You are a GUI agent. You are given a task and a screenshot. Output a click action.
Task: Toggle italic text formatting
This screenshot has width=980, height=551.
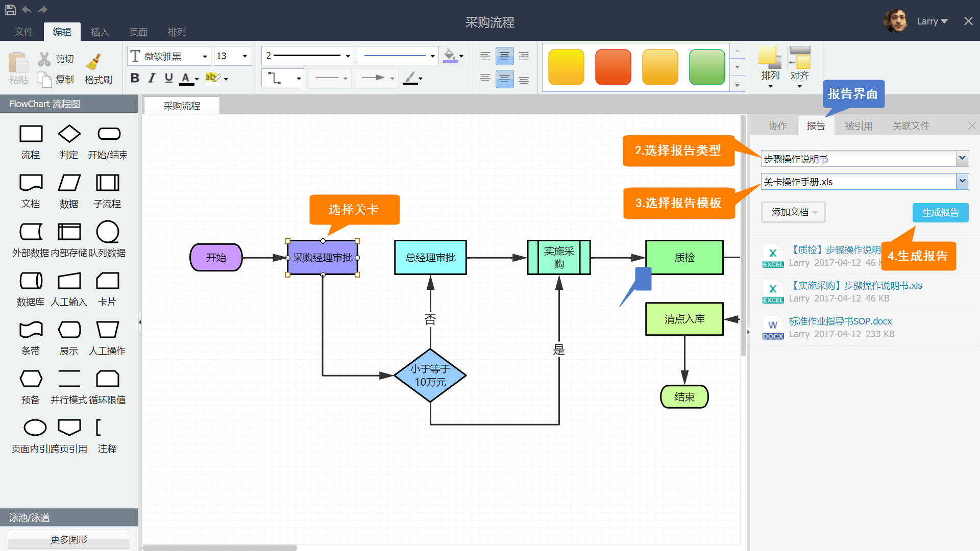[152, 78]
